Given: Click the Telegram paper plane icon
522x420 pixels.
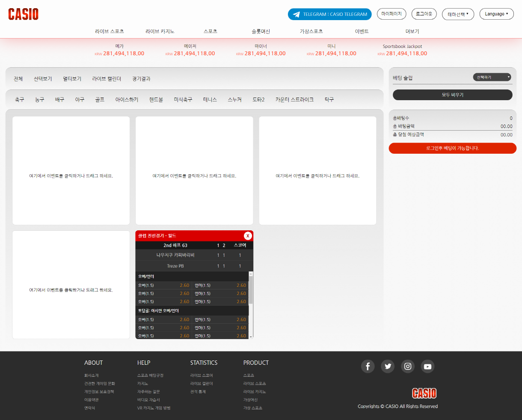Looking at the screenshot, I should (296, 15).
